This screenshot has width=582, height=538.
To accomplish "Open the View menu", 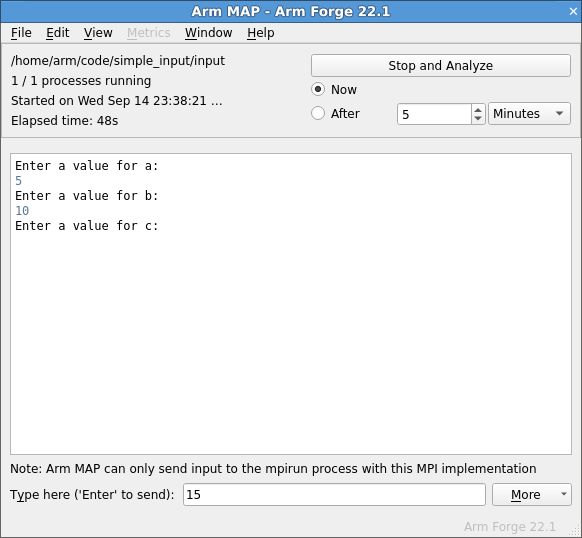I will pyautogui.click(x=98, y=33).
